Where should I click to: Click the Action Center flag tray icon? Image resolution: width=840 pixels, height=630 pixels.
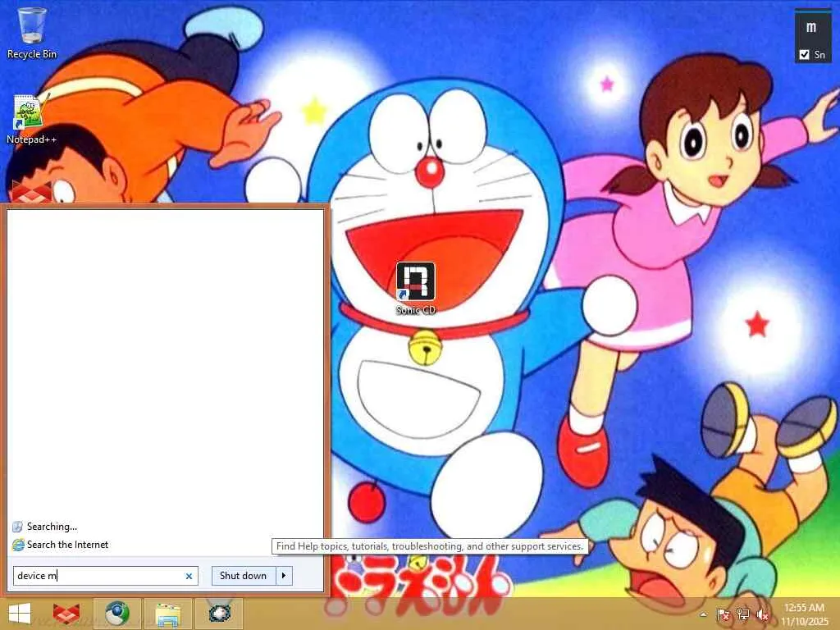coord(724,614)
